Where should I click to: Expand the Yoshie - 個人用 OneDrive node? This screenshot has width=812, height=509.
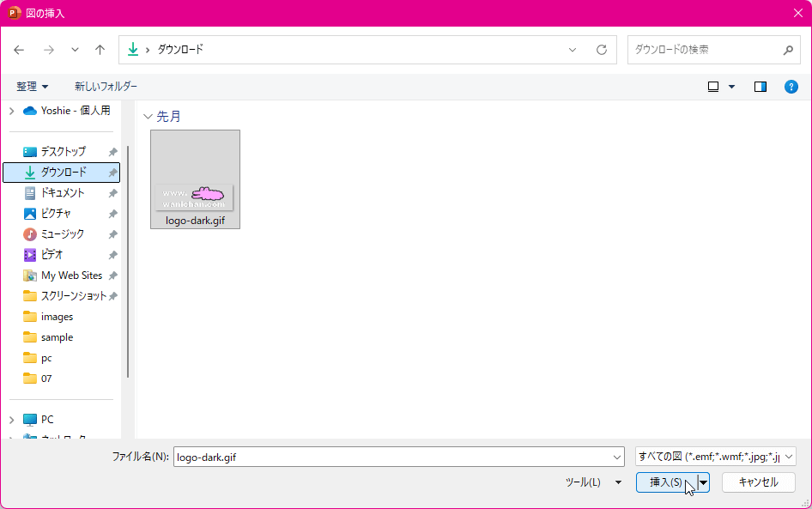pos(11,110)
